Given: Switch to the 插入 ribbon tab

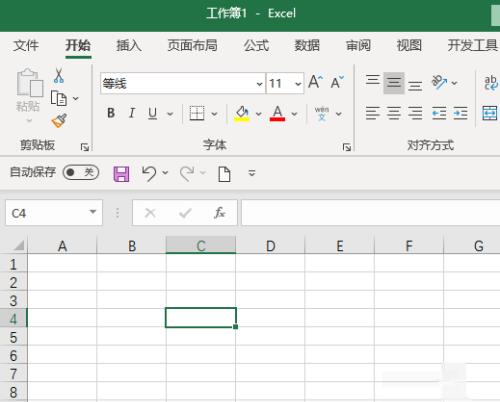Looking at the screenshot, I should 129,45.
